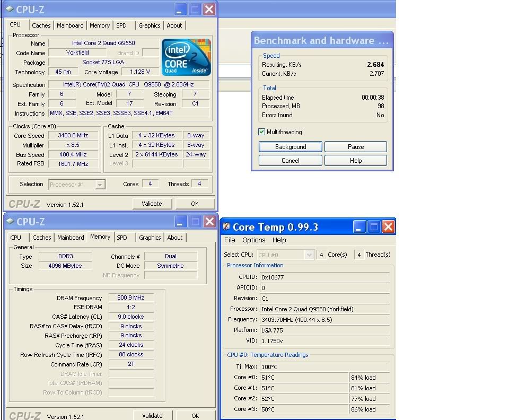
Task: Minimize the Core Temp window
Action: pos(359,226)
